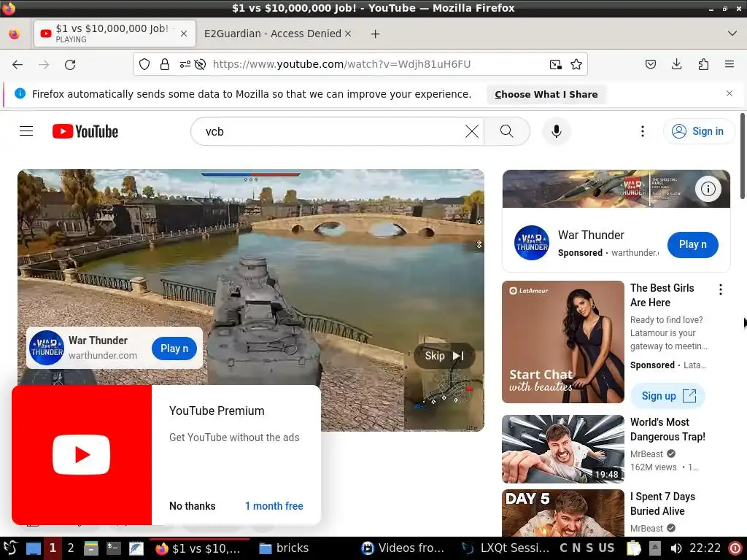Reload the current YouTube page

pos(70,64)
